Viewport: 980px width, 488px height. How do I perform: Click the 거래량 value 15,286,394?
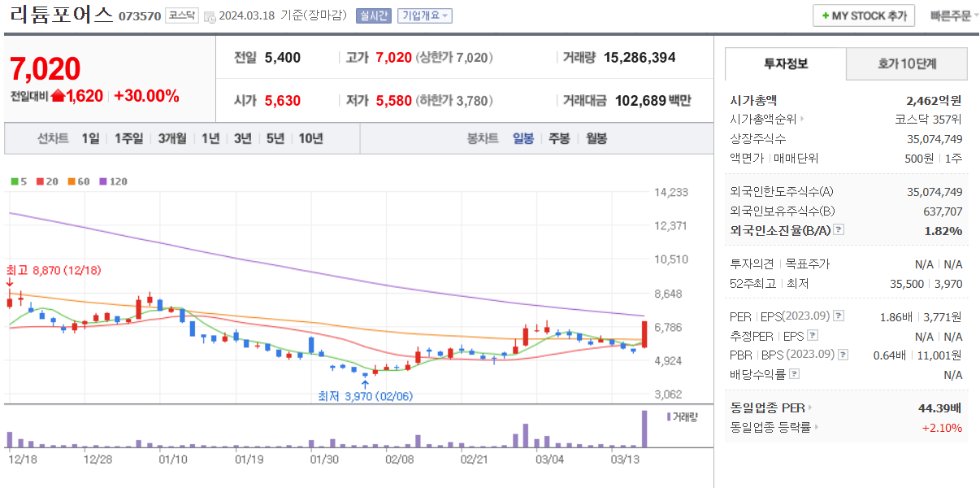(640, 58)
